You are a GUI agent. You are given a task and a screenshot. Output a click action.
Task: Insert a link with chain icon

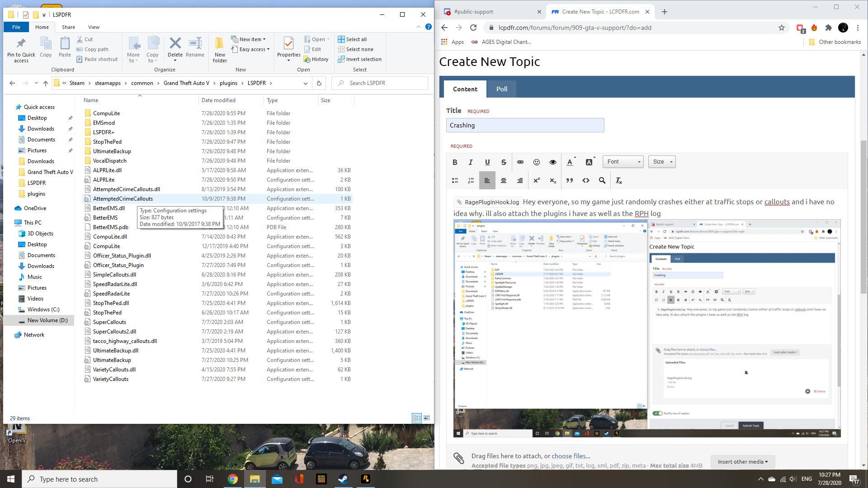coord(520,162)
